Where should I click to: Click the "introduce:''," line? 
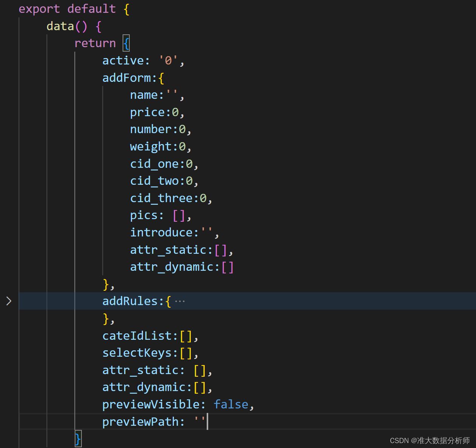click(175, 232)
